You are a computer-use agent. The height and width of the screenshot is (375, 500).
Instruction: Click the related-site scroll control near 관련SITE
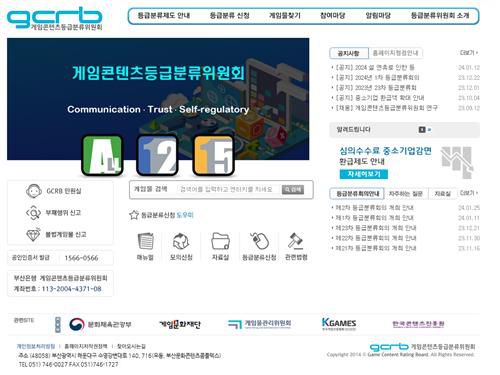58,325
